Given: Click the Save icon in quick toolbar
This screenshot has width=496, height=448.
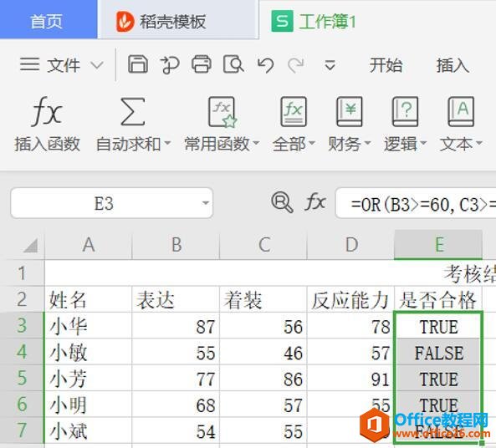Looking at the screenshot, I should pyautogui.click(x=138, y=64).
